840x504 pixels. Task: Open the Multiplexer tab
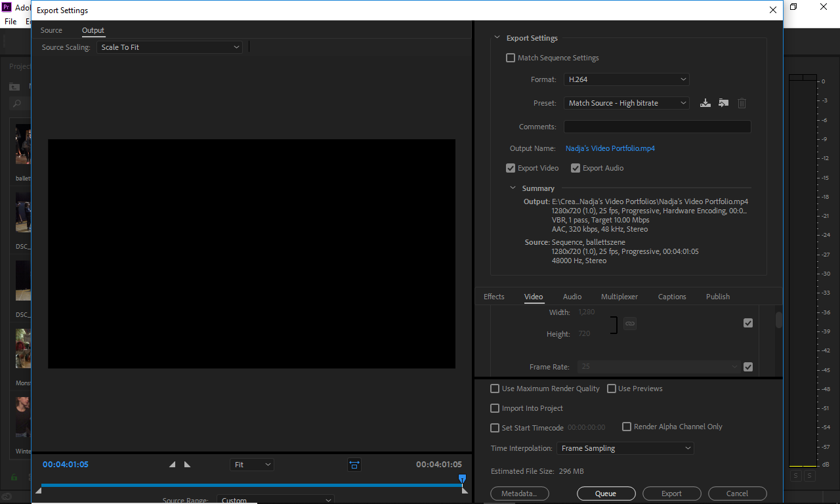(619, 297)
